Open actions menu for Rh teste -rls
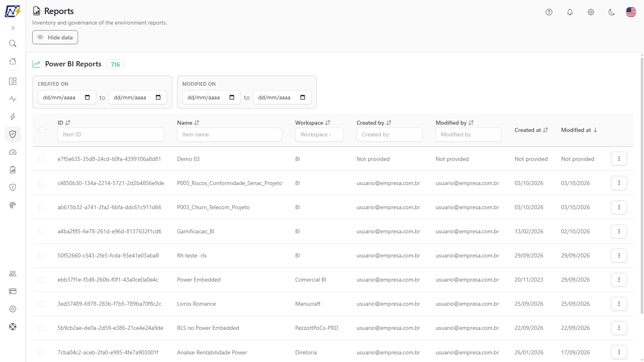The height and width of the screenshot is (362, 644). coord(619,255)
